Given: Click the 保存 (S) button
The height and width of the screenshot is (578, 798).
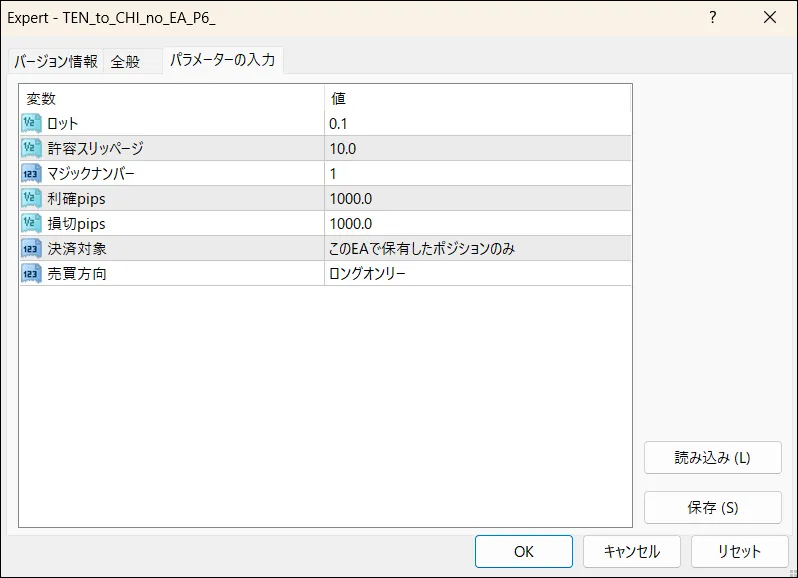Looking at the screenshot, I should (712, 507).
